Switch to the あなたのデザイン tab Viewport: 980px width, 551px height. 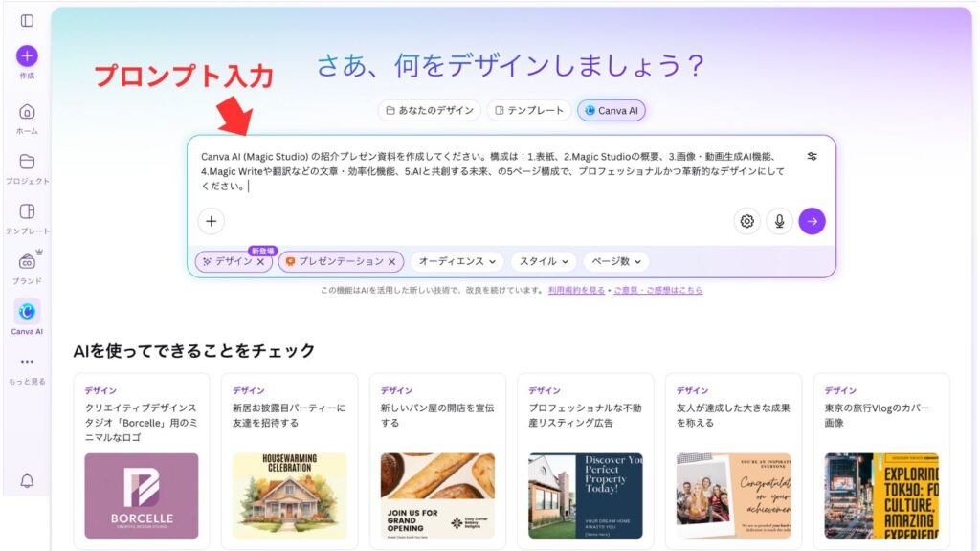click(433, 110)
